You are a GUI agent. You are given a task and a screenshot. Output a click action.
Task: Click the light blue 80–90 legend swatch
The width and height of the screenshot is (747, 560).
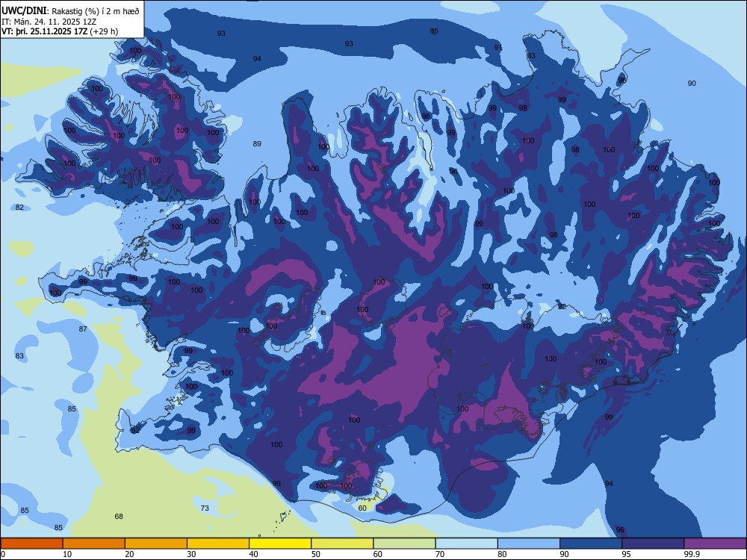pyautogui.click(x=529, y=544)
